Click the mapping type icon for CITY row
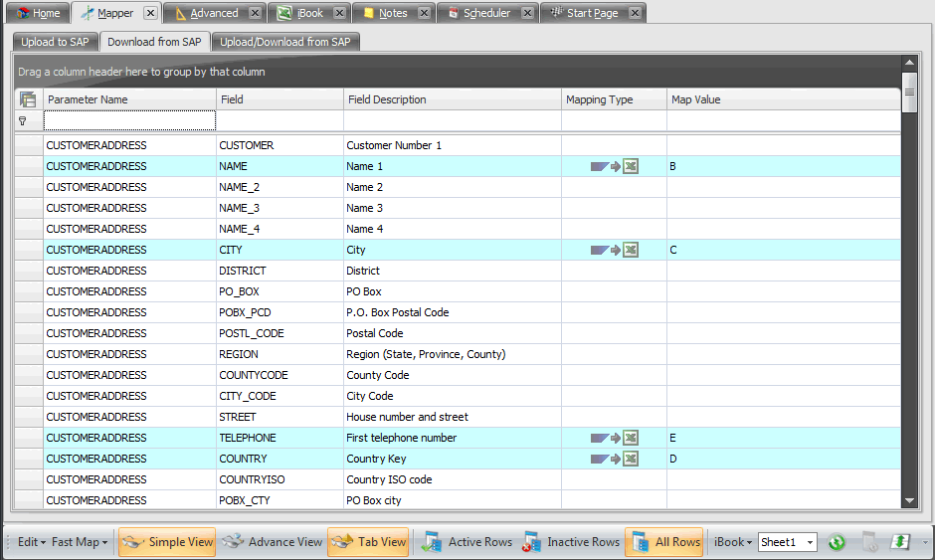Viewport: 935px width, 560px height. click(x=614, y=251)
